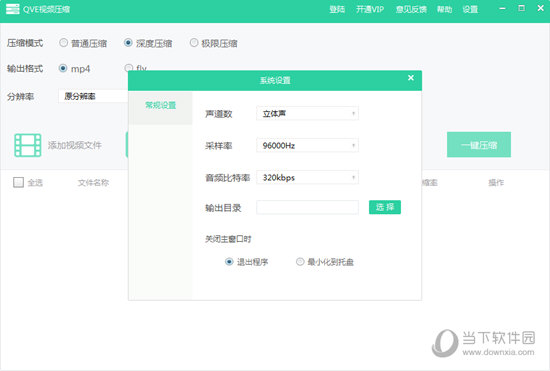
Task: Click the add video file film icon
Action: click(x=28, y=145)
